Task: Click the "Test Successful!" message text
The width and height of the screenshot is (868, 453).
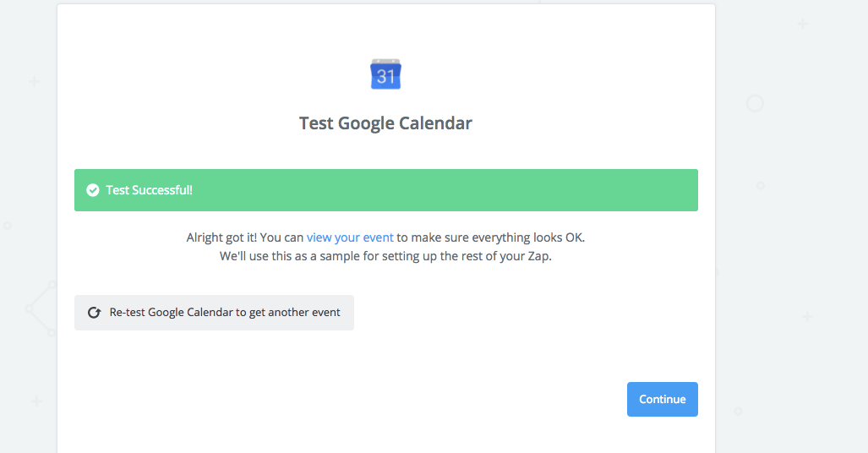Action: pos(149,190)
